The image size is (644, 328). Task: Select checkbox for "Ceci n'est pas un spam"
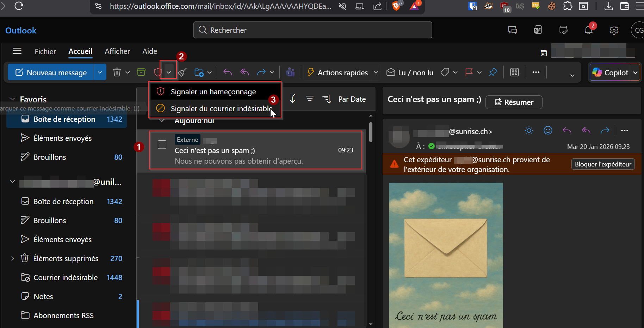[162, 145]
